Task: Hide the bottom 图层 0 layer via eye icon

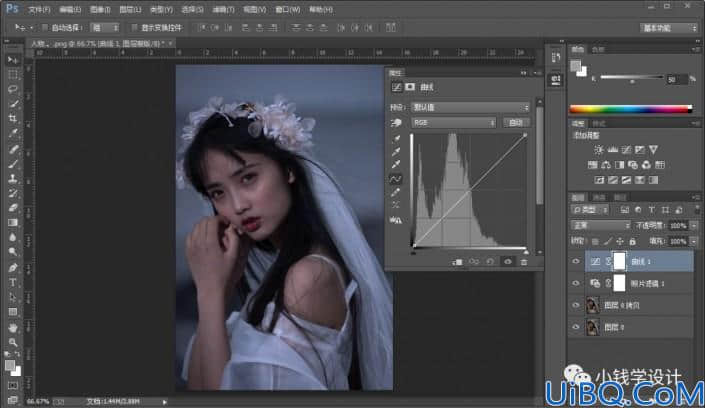Action: click(x=576, y=327)
